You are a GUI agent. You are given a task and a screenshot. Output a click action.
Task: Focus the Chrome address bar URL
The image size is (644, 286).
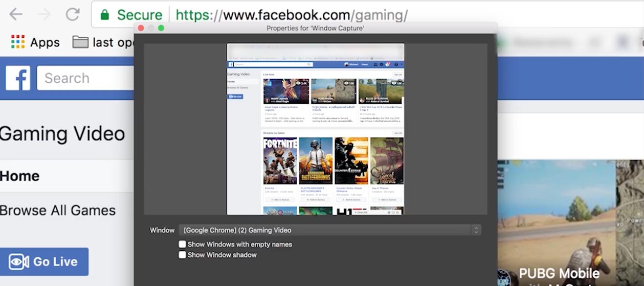coord(292,15)
